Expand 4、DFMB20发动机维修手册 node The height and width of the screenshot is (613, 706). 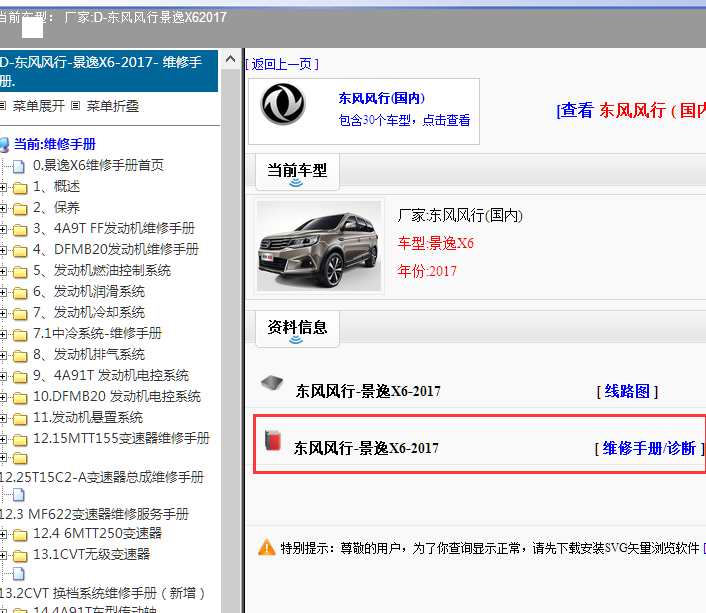[3, 250]
